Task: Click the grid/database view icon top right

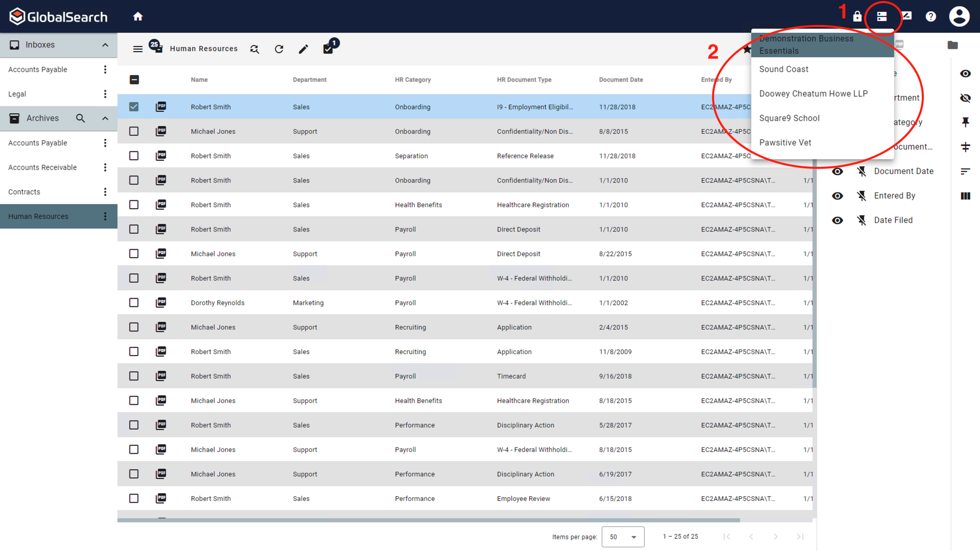Action: tap(883, 15)
